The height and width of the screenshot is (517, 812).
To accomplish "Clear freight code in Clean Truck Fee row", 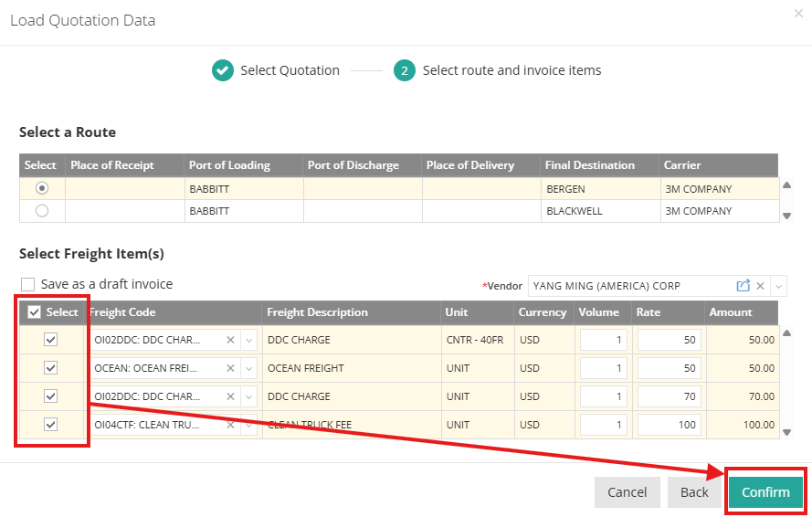I will point(231,425).
